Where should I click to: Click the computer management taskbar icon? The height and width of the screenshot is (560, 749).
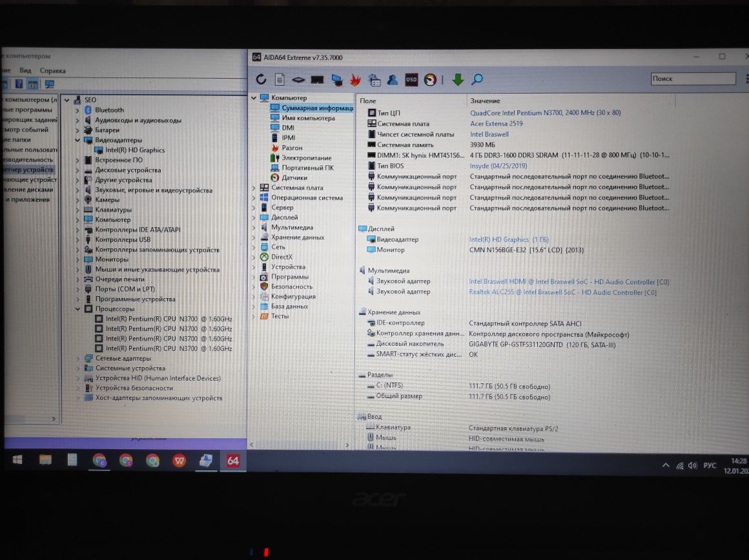(x=206, y=461)
